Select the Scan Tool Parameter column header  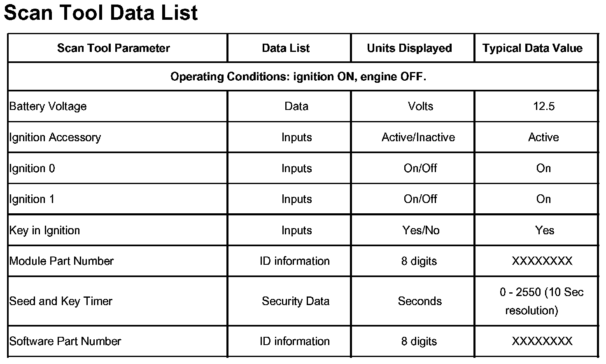click(x=113, y=48)
